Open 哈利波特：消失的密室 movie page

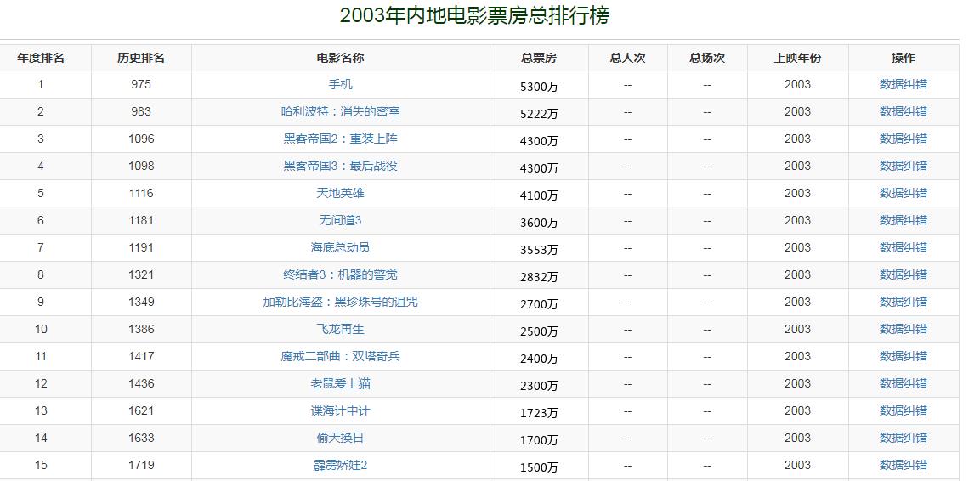tap(340, 111)
